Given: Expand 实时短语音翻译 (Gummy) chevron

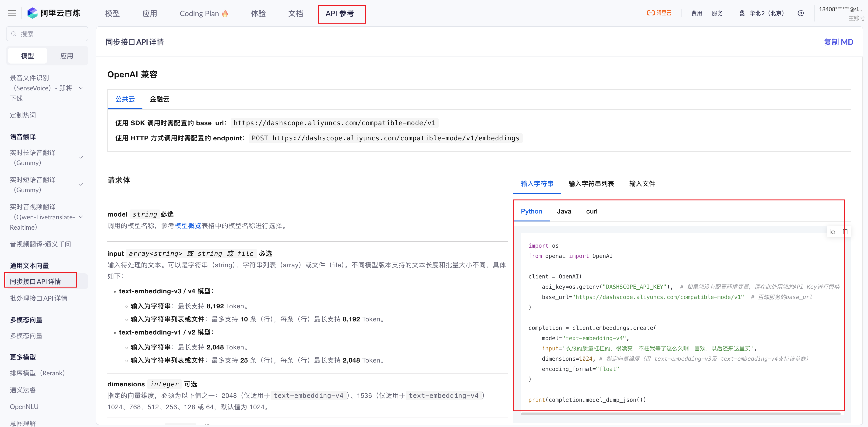Looking at the screenshot, I should [x=81, y=185].
